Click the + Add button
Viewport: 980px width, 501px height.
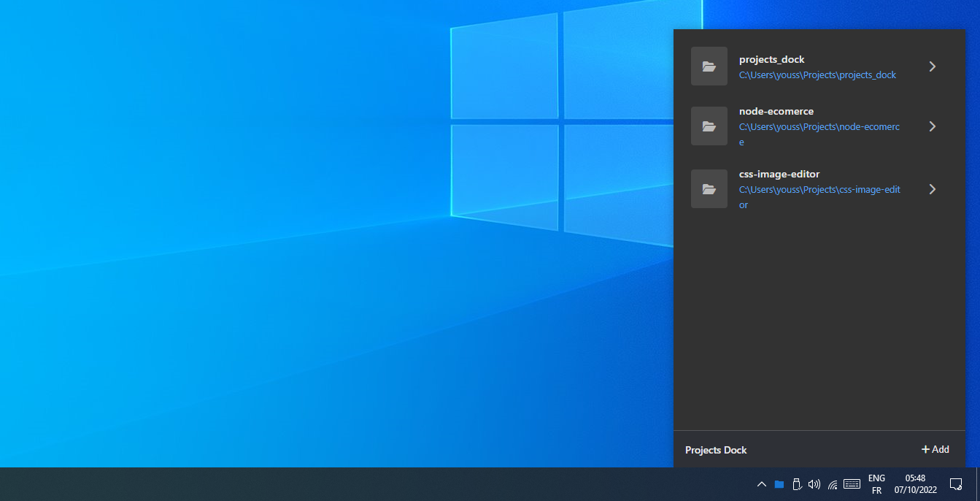(x=935, y=449)
